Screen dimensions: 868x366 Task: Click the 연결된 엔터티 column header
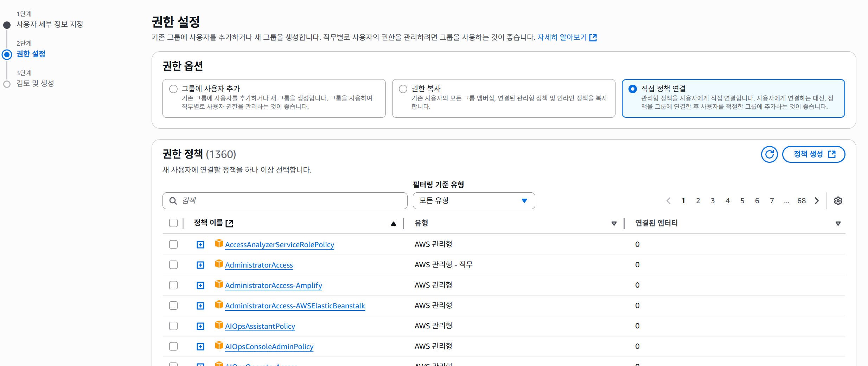pos(656,223)
